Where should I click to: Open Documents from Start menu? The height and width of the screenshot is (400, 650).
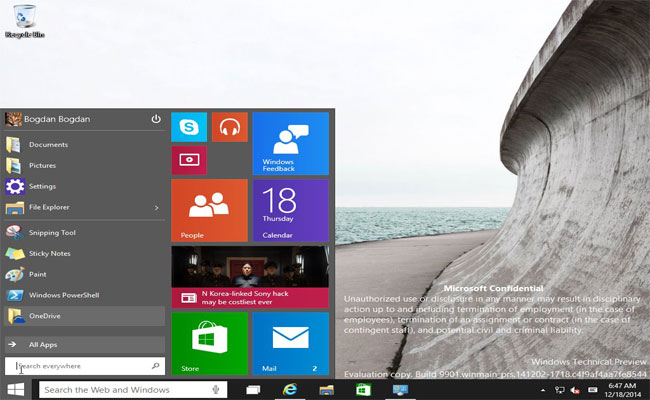(x=85, y=145)
